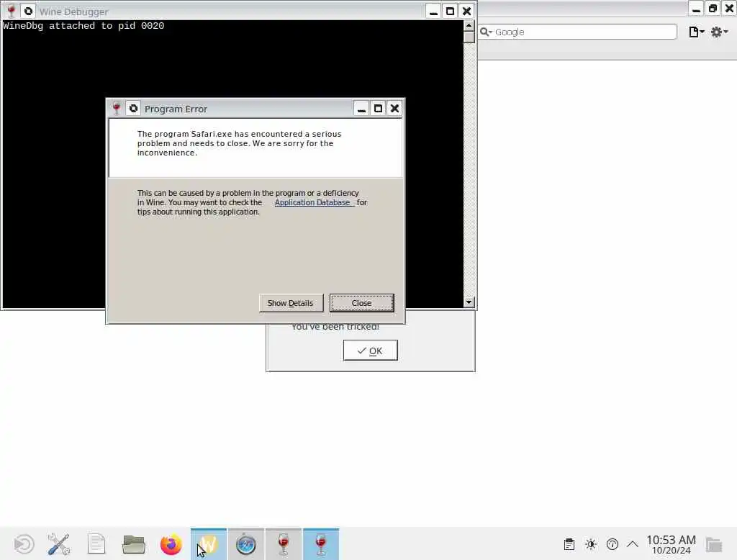Screen dimensions: 737x560
Task: Maximize the Program Error dialog
Action: click(378, 109)
